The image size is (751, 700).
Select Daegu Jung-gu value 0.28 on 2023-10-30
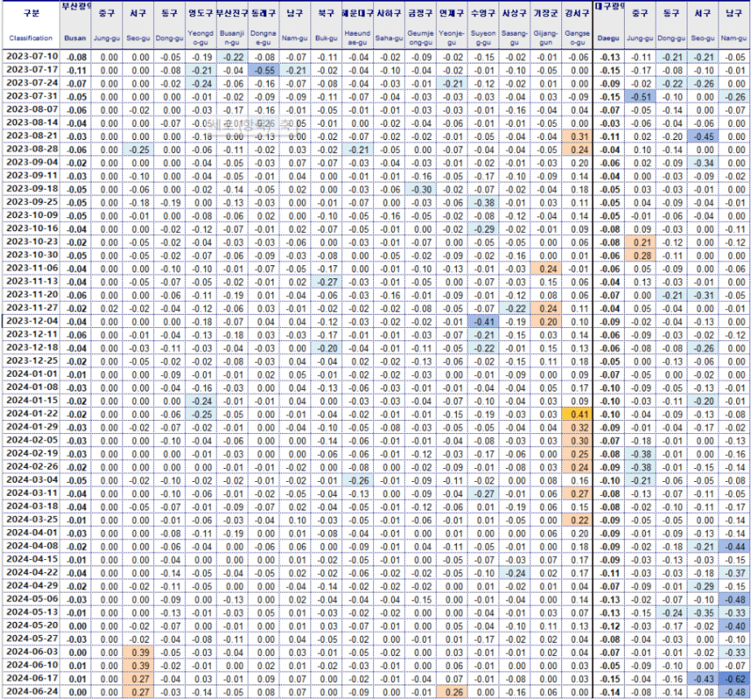pos(640,256)
